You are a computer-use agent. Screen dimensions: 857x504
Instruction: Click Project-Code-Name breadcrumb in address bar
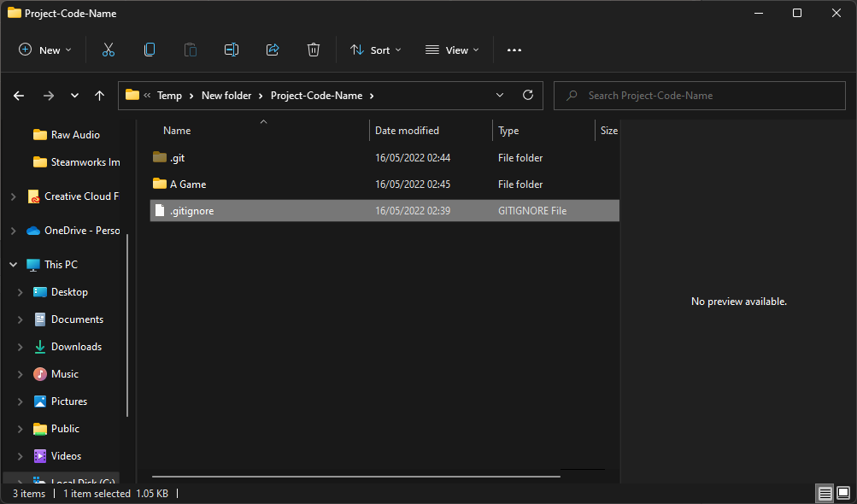316,96
